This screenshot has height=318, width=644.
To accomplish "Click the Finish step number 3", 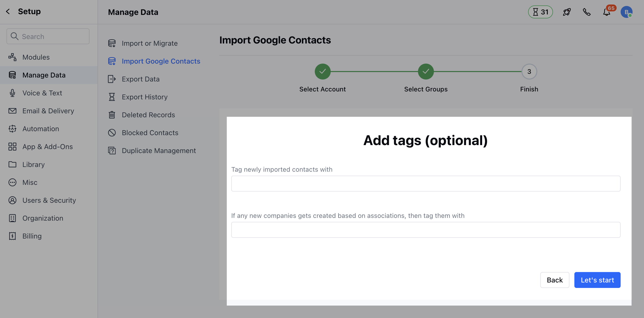I will pos(529,72).
